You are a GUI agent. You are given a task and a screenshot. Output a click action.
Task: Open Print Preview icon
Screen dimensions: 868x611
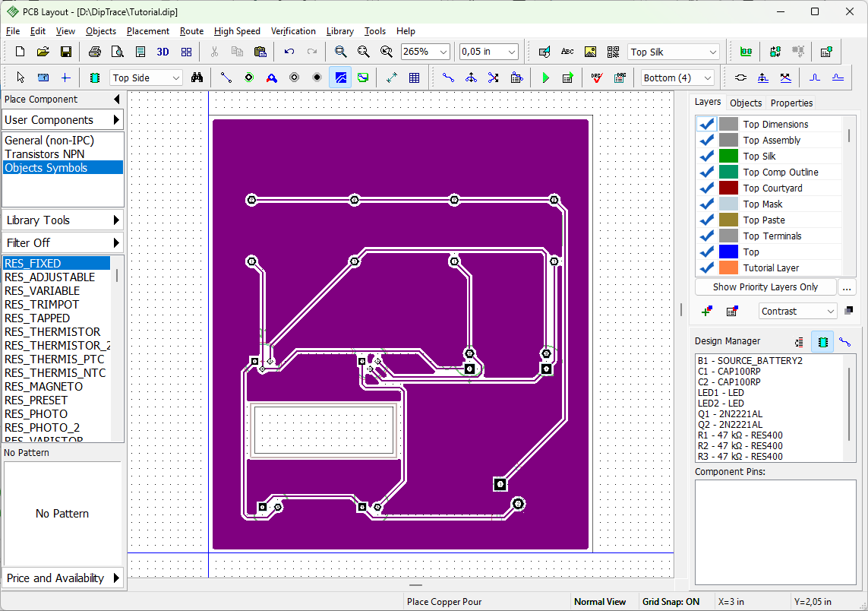(x=118, y=52)
